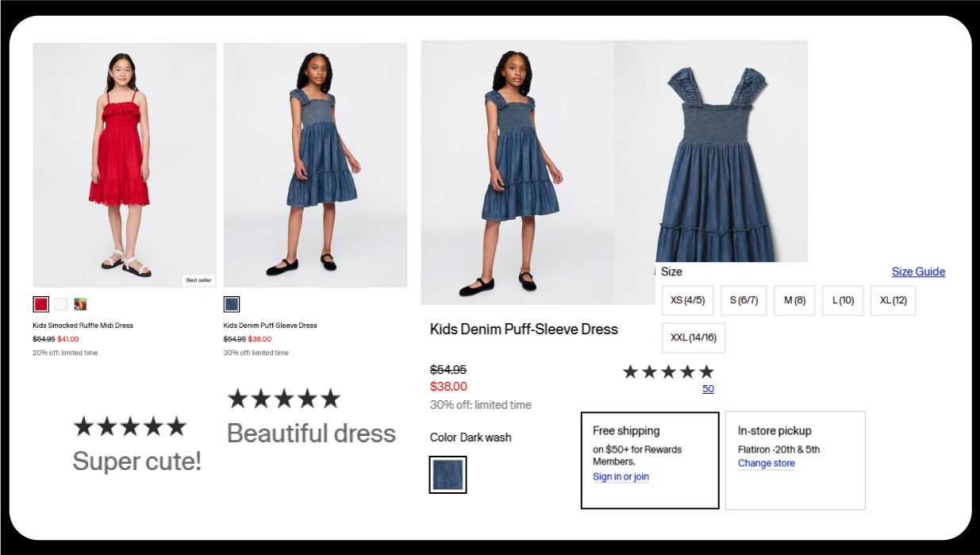Select the In-store pickup option box
980x555 pixels.
[x=794, y=460]
